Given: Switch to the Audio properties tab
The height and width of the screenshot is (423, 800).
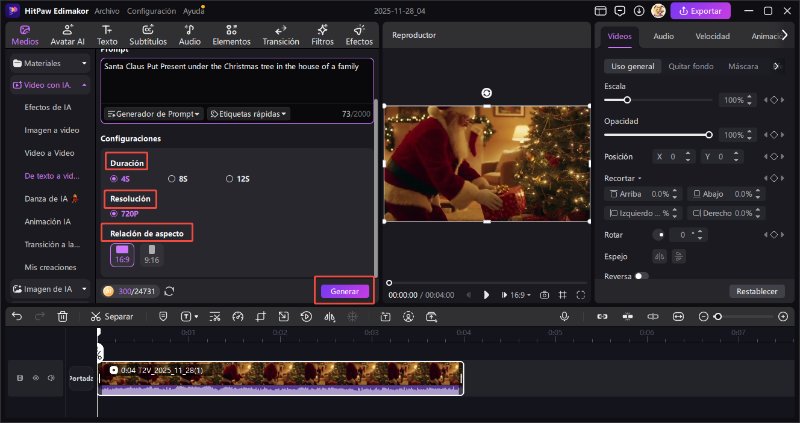Looking at the screenshot, I should (x=663, y=36).
